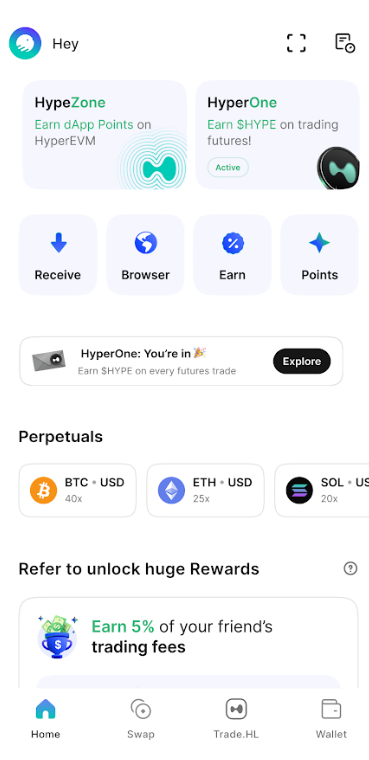Image resolution: width=369 pixels, height=760 pixels.
Task: Click the referral help question icon
Action: pyautogui.click(x=350, y=568)
